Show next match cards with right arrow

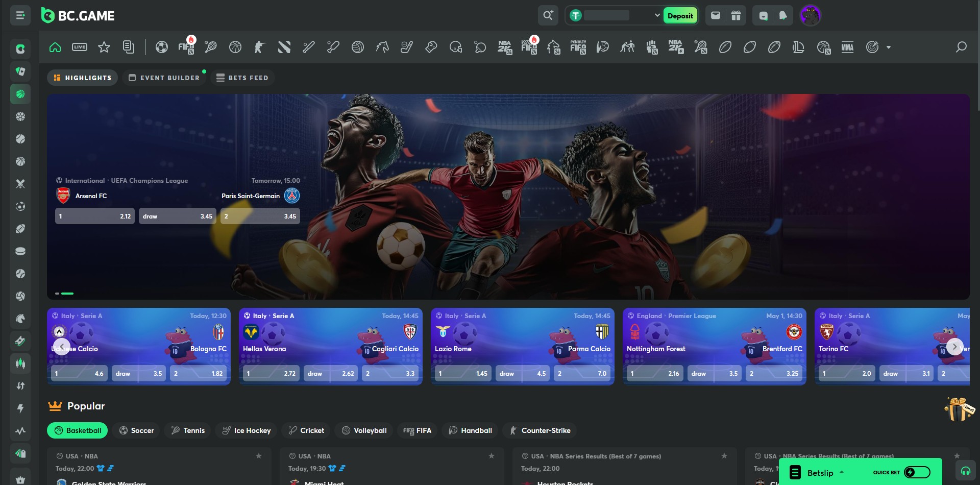[955, 347]
